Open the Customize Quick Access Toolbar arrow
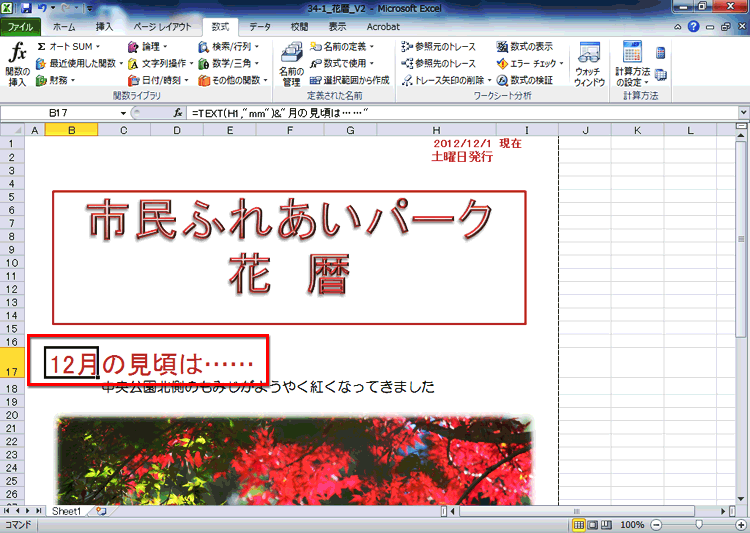The width and height of the screenshot is (750, 533). (x=90, y=8)
